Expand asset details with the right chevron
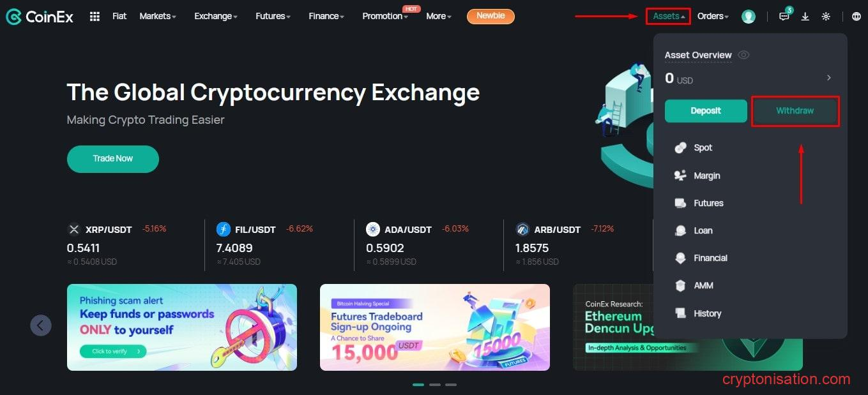The image size is (868, 395). click(829, 77)
